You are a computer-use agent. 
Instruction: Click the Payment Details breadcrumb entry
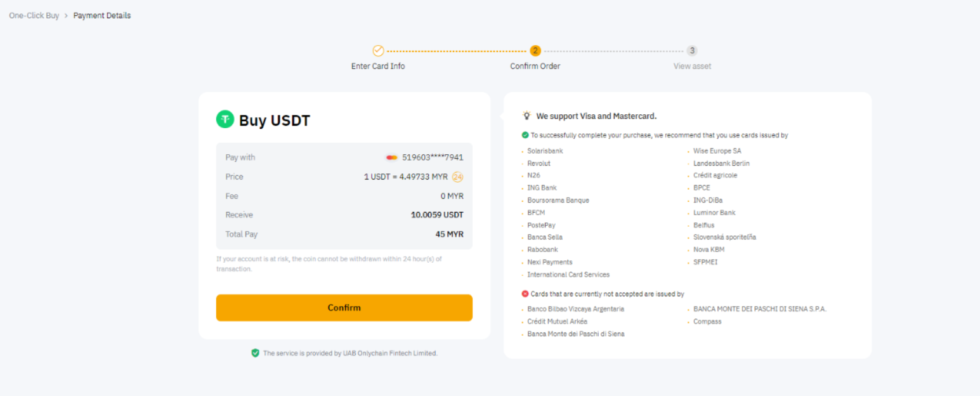(101, 15)
